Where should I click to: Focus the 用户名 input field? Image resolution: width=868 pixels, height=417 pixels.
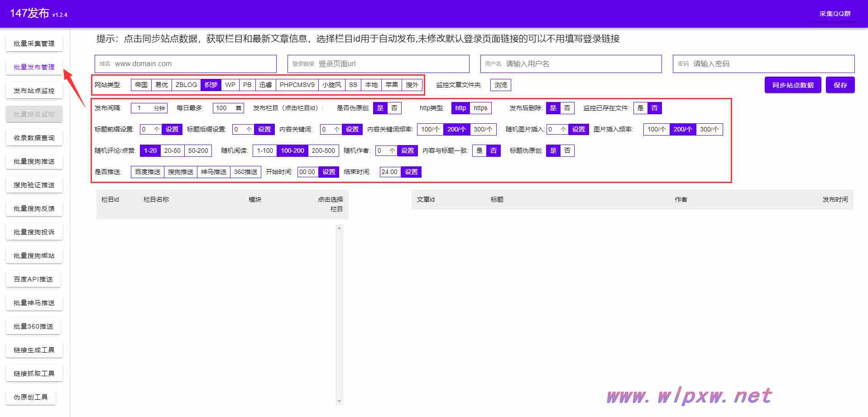pos(571,64)
